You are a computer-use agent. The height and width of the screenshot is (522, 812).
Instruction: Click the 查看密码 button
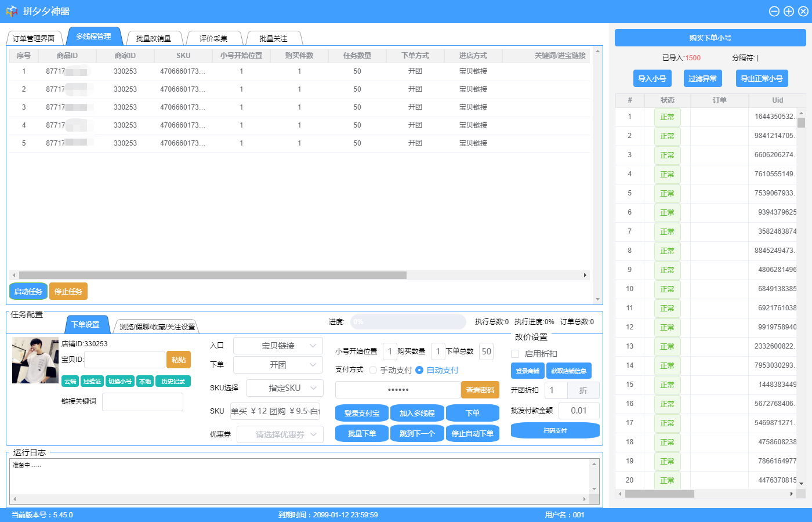tap(480, 390)
